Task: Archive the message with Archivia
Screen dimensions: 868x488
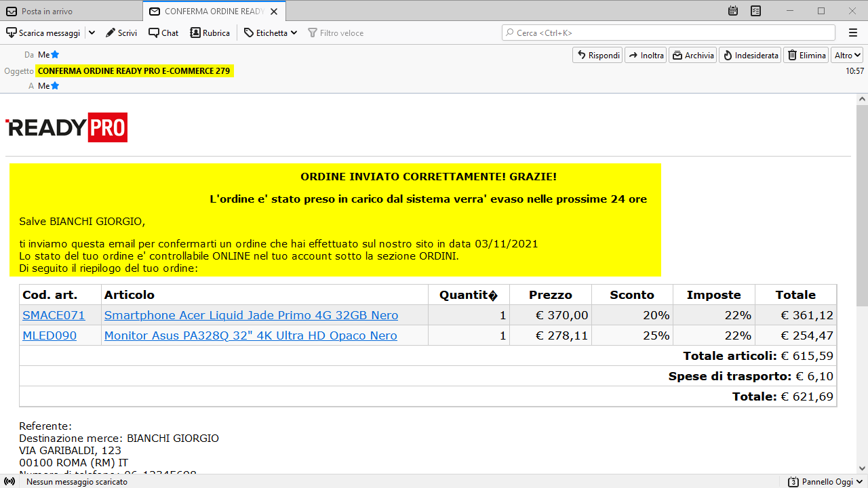Action: coord(693,56)
